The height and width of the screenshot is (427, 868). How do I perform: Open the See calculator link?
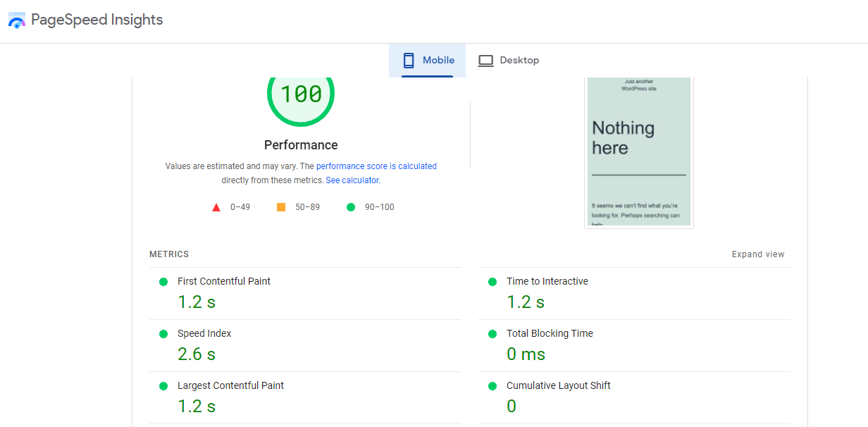(x=352, y=180)
